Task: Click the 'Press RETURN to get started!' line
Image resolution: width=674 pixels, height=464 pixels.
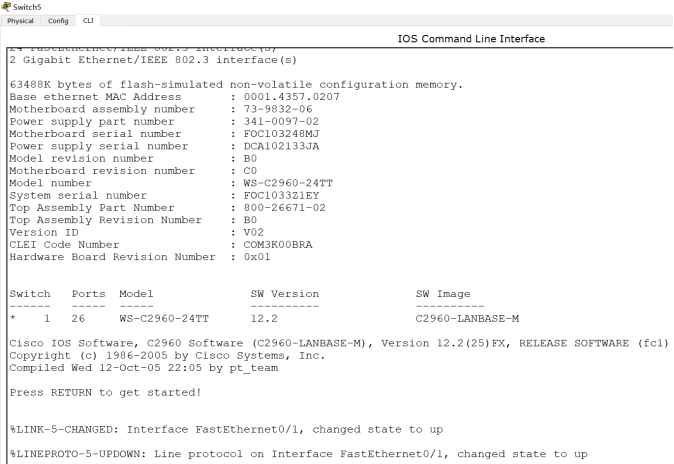Action: point(105,393)
